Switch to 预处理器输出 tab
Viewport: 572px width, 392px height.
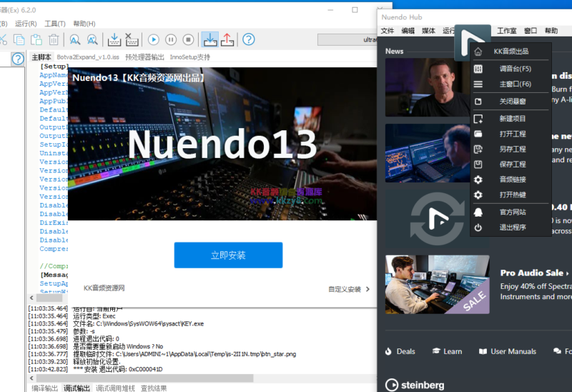pyautogui.click(x=144, y=57)
